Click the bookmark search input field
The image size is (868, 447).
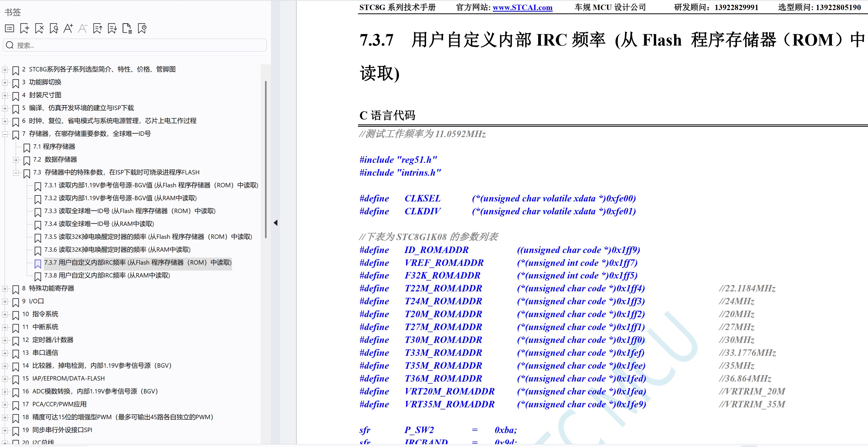(135, 45)
